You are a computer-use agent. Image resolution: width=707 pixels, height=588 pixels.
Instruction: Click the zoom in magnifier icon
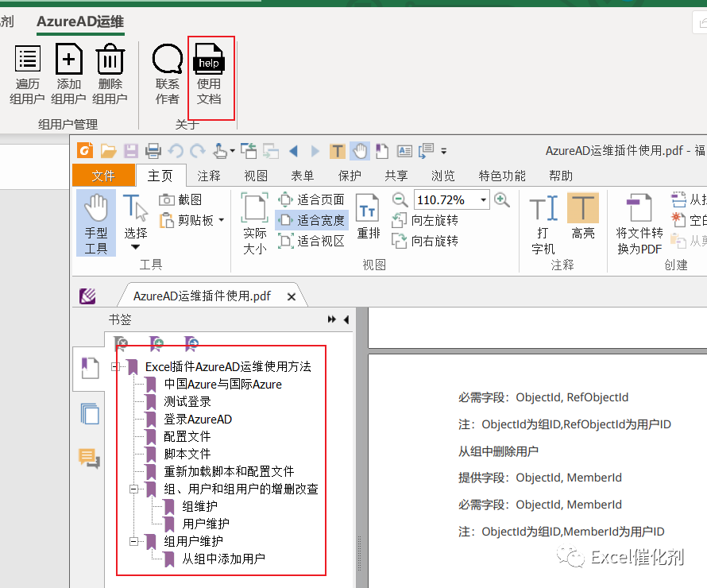502,199
